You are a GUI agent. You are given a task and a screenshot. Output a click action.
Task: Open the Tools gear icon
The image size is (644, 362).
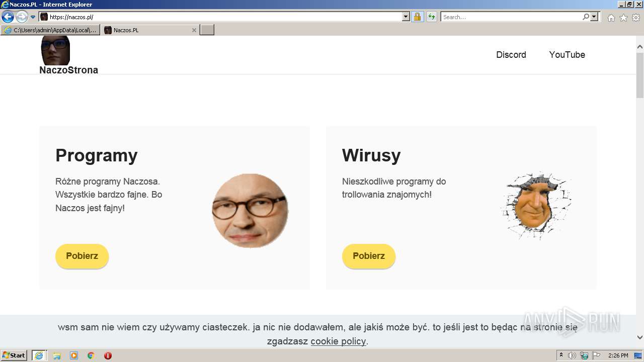[636, 18]
